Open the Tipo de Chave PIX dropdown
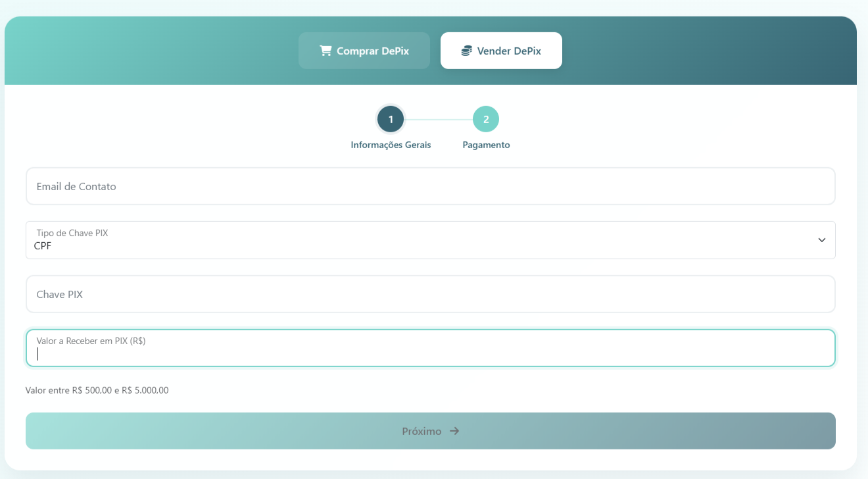868x479 pixels. (431, 240)
